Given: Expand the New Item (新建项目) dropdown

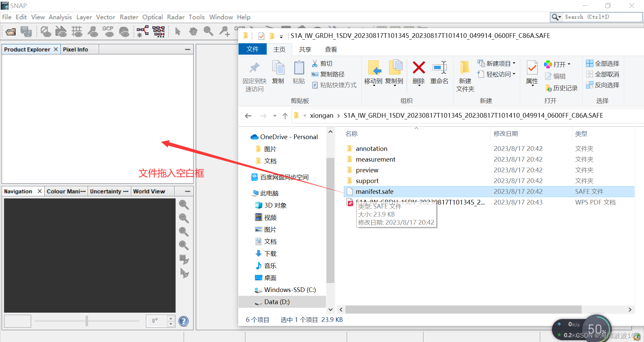Looking at the screenshot, I should (514, 63).
